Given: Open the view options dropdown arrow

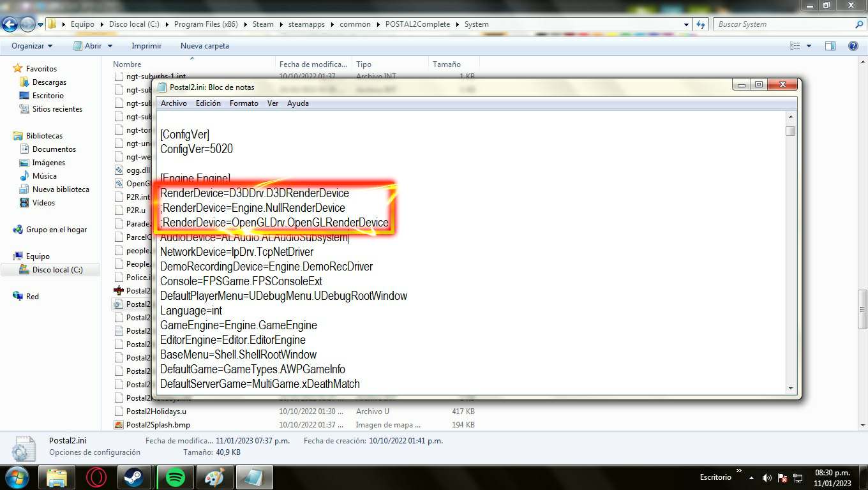Looking at the screenshot, I should point(809,46).
